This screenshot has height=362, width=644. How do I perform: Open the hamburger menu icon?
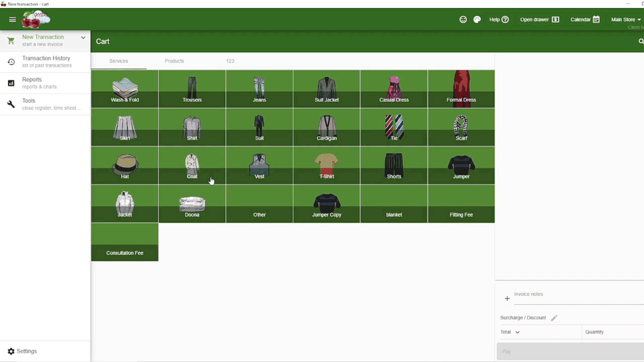(12, 19)
